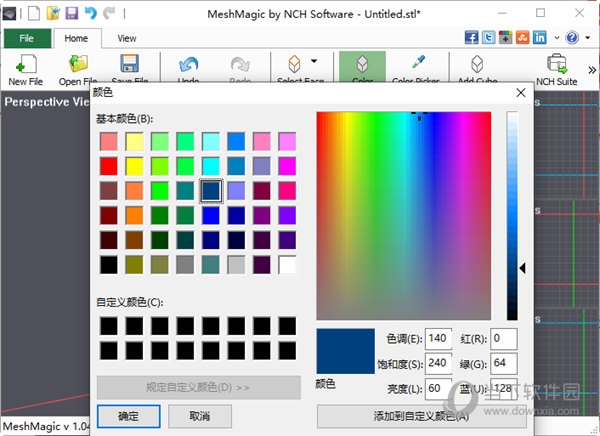Click the color preview box labeled 颜色
This screenshot has width=600, height=436.
346,351
